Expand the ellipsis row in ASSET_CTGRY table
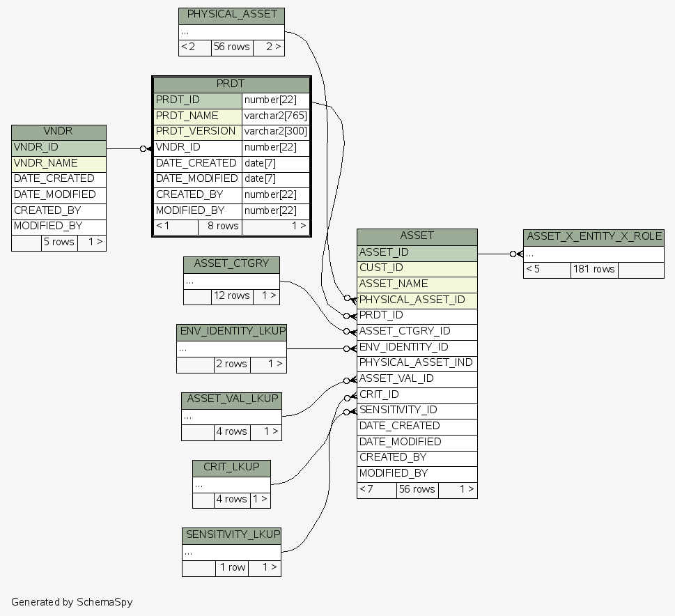 pyautogui.click(x=231, y=282)
